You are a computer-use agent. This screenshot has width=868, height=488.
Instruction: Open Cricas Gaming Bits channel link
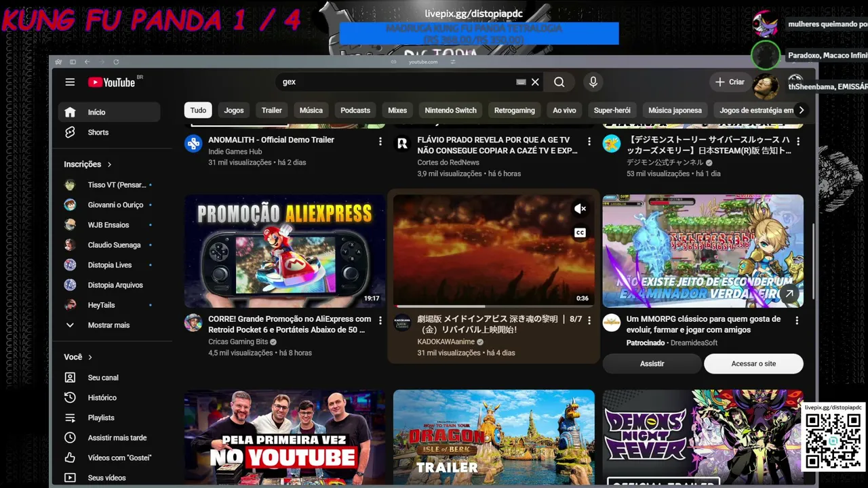[x=238, y=342]
